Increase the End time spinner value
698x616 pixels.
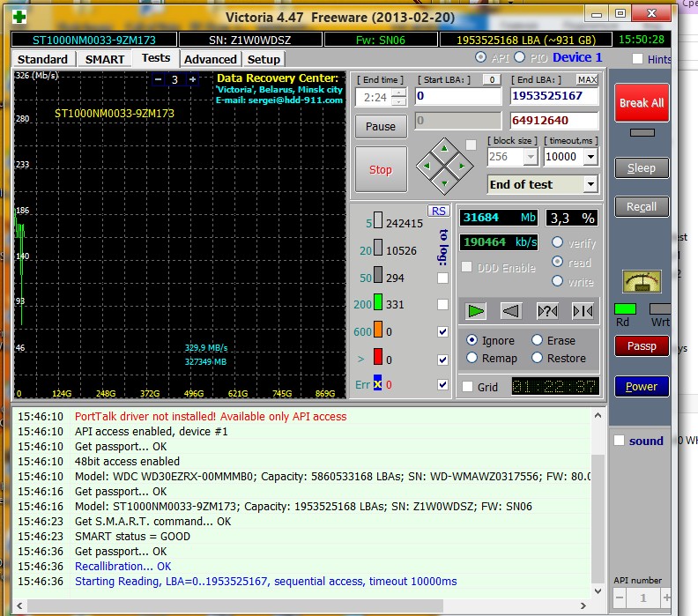tap(399, 92)
